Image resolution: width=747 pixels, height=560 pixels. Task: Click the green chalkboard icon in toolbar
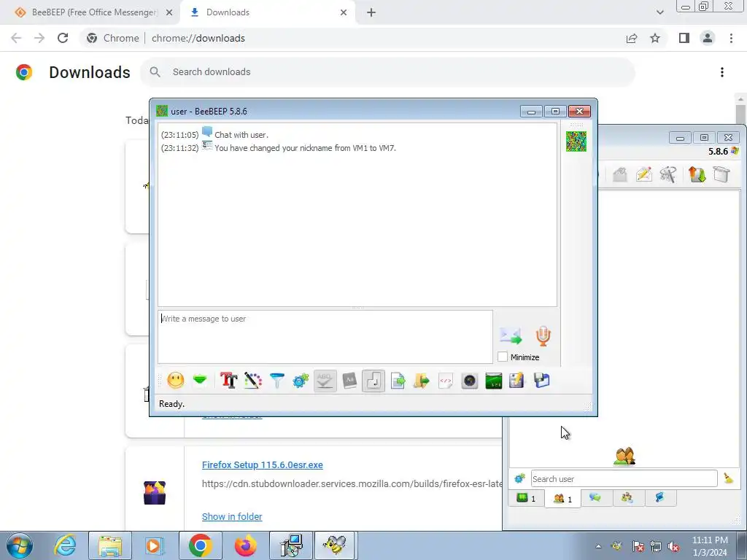pos(494,381)
